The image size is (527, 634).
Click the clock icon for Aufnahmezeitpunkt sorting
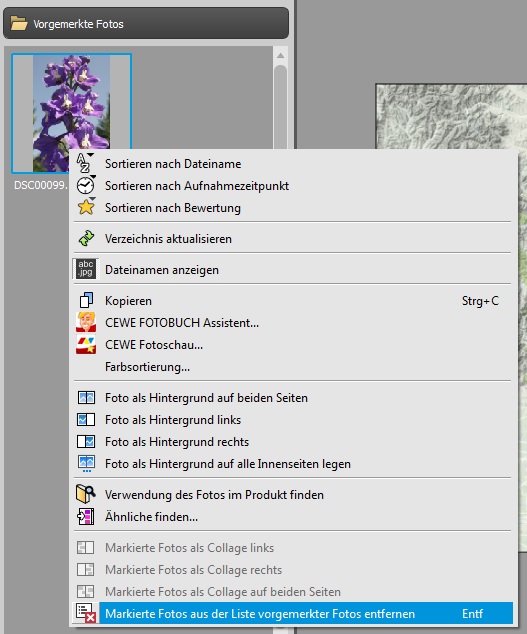tap(86, 185)
